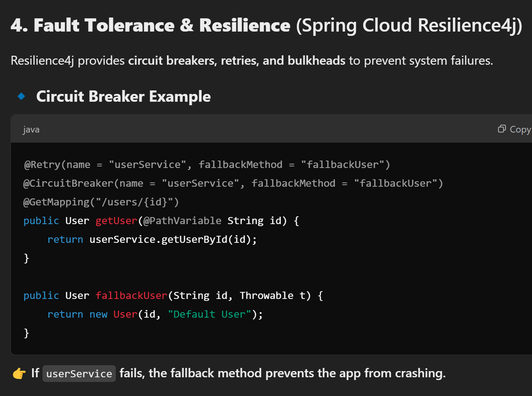The width and height of the screenshot is (532, 396).
Task: Click @PathVariable in the getUser signature
Action: 182,220
